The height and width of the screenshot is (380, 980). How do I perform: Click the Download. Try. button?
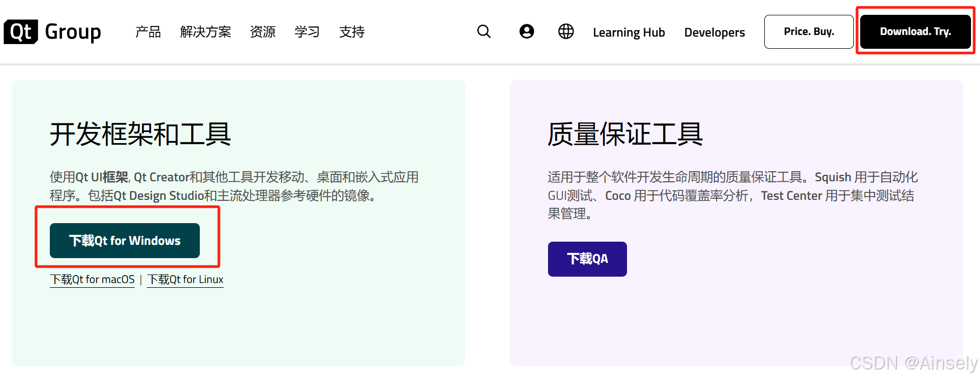click(915, 32)
